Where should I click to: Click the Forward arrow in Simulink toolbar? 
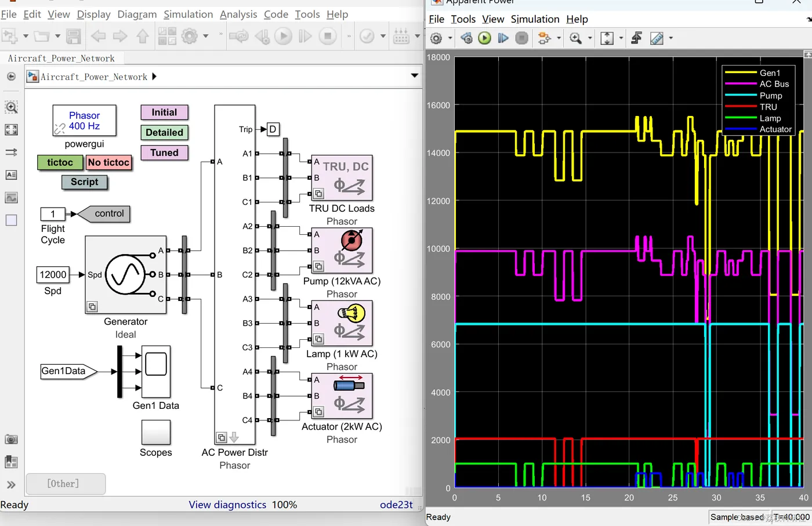point(120,37)
